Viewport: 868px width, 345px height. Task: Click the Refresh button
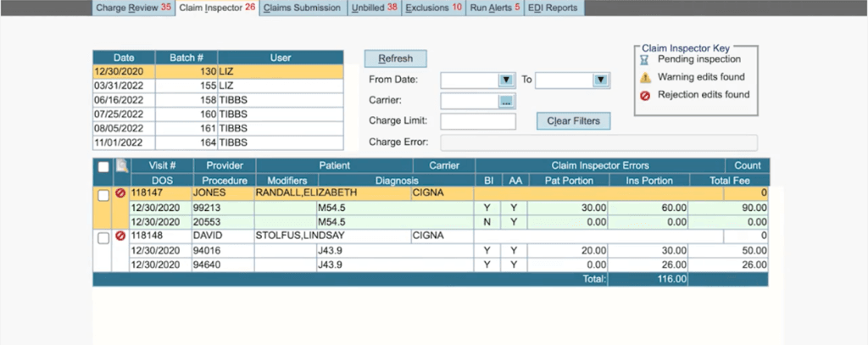pos(395,58)
